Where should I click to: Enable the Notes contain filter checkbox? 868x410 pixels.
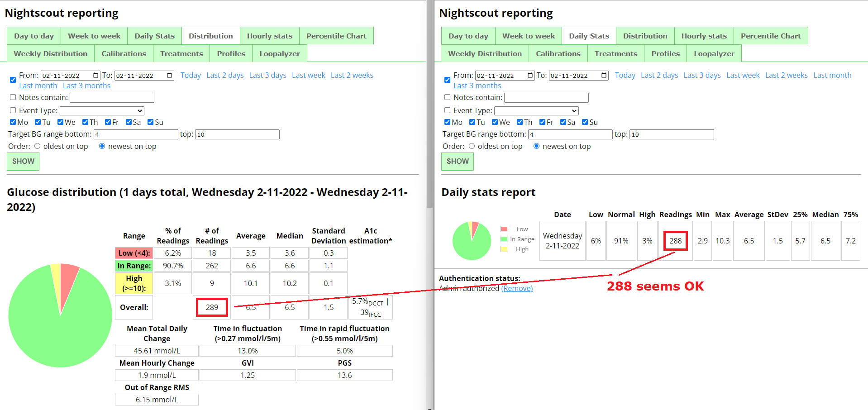[12, 97]
